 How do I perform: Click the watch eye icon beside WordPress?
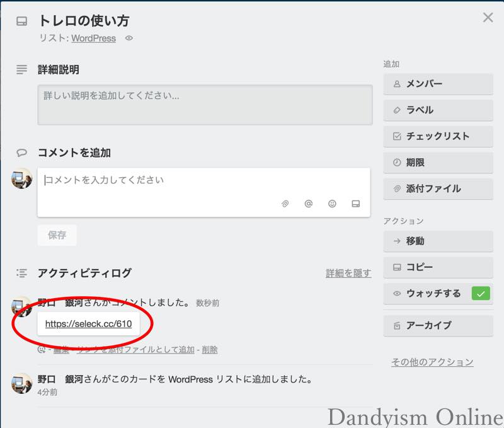129,38
